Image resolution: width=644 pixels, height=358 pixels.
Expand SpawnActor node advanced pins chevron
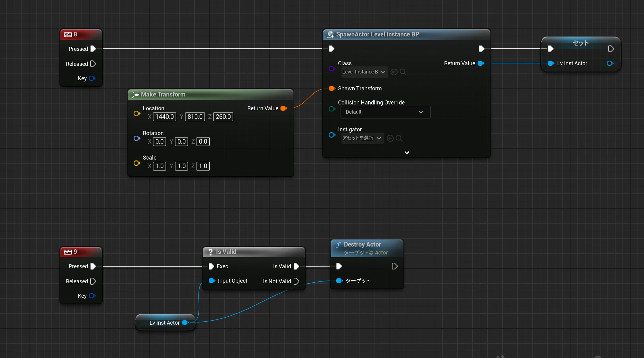[x=407, y=153]
